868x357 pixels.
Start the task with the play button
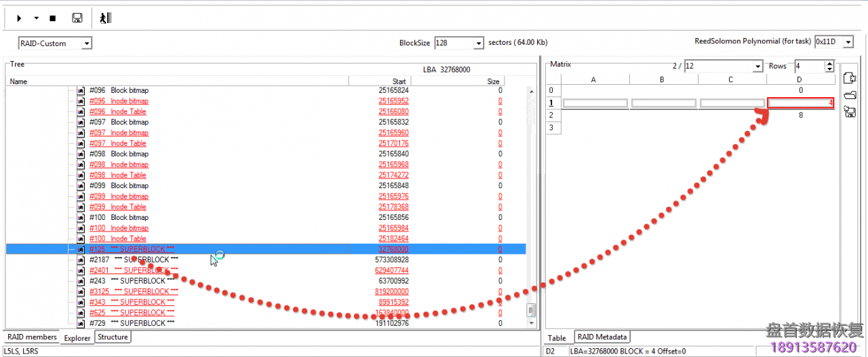[20, 18]
